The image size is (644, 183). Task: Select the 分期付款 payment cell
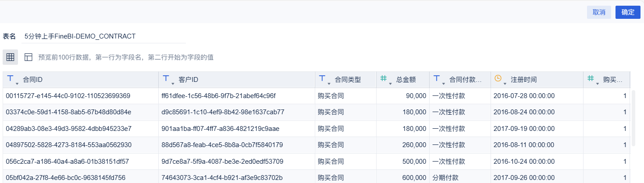[x=445, y=177]
